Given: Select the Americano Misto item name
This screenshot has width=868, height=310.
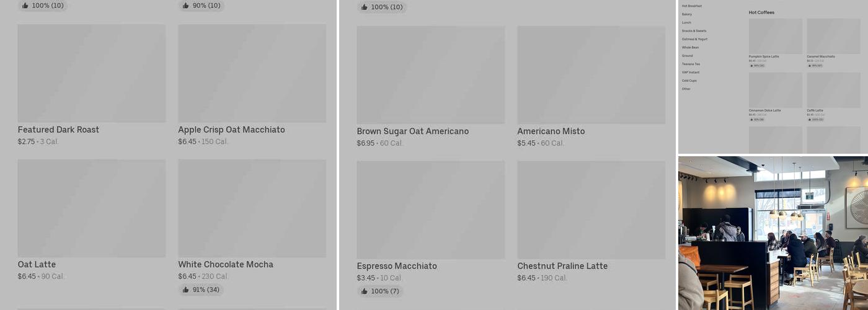Looking at the screenshot, I should (551, 131).
